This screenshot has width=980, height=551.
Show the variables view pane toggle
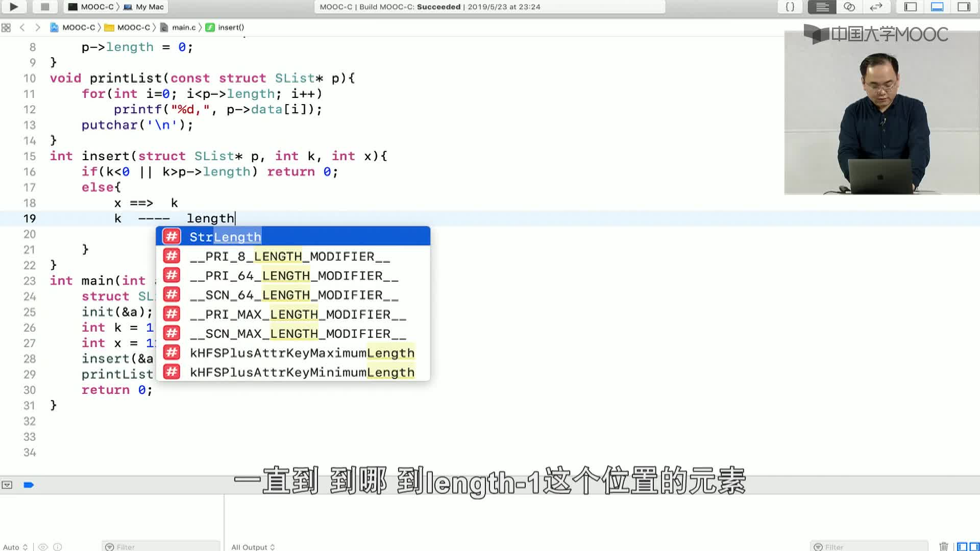(x=962, y=547)
